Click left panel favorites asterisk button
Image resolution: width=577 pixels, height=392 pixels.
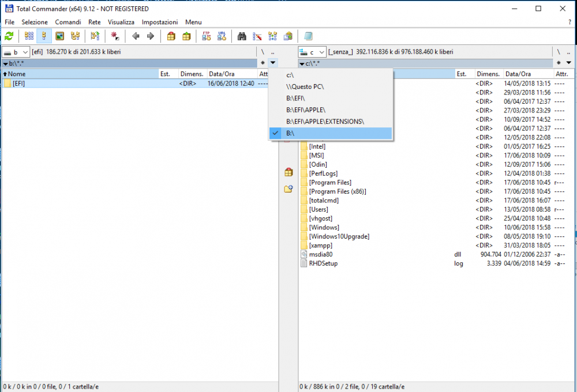tap(263, 63)
